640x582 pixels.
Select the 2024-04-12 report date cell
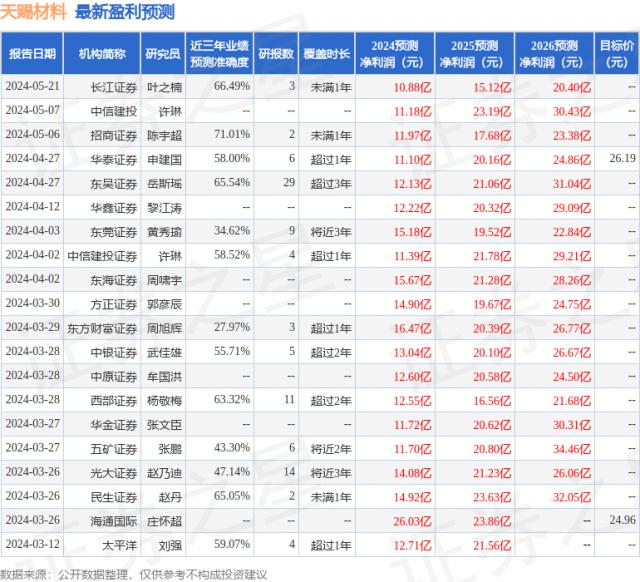pos(32,206)
